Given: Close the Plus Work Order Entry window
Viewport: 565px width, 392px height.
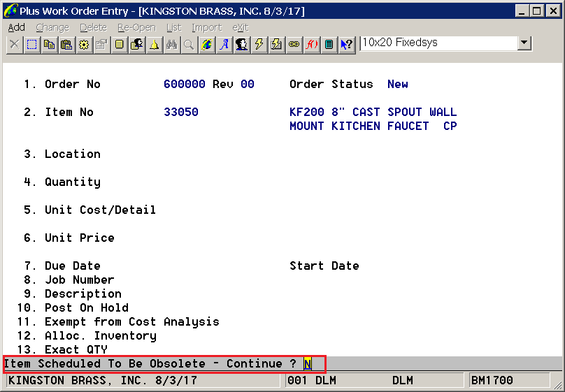Looking at the screenshot, I should point(552,10).
